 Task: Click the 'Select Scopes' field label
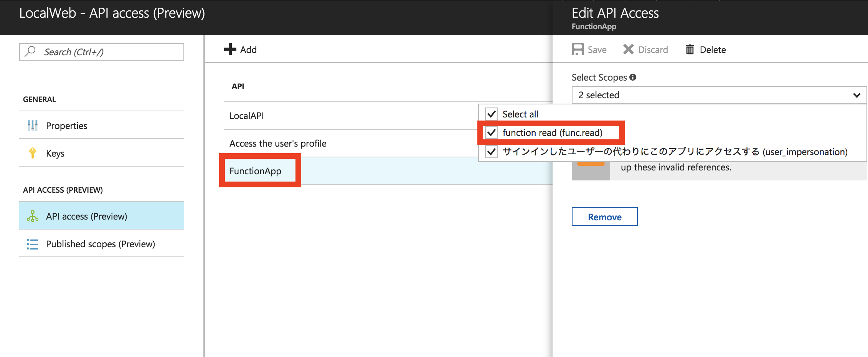coord(599,77)
